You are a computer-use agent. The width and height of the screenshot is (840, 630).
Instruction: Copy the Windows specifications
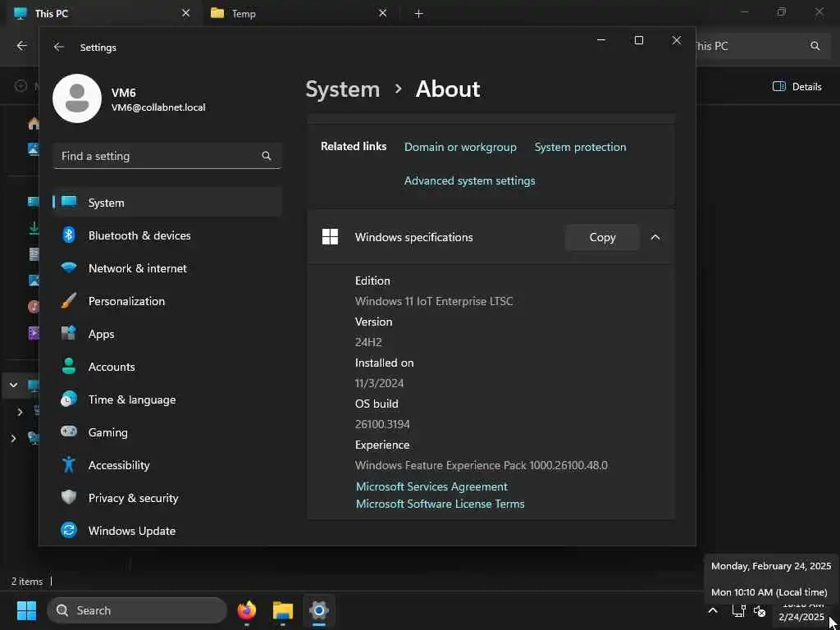(x=602, y=237)
